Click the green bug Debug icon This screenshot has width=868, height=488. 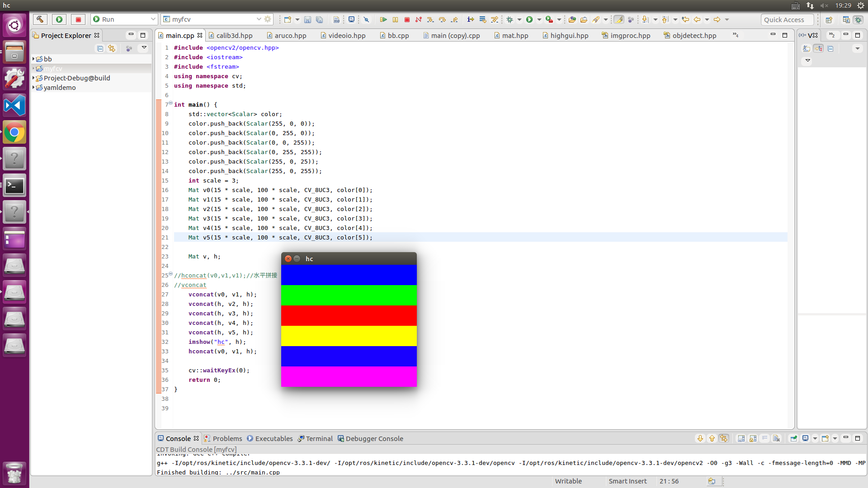[x=510, y=19]
